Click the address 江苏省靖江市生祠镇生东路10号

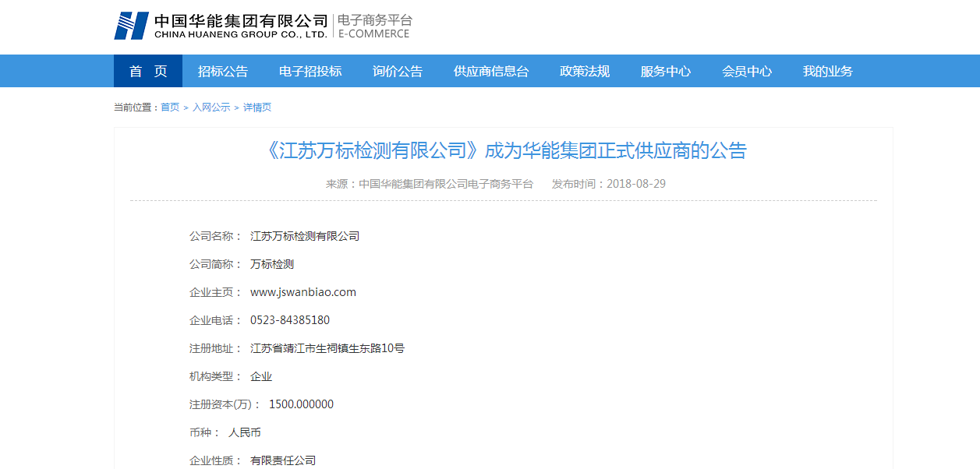click(x=327, y=348)
